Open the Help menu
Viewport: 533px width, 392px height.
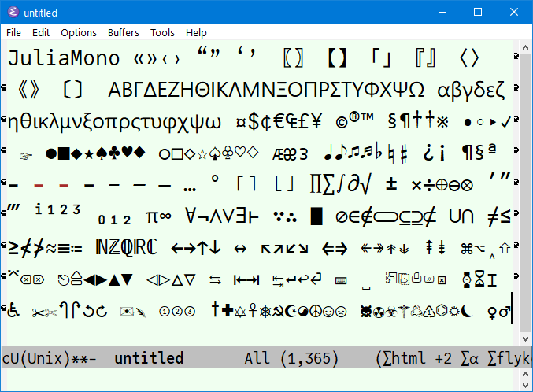tap(196, 32)
